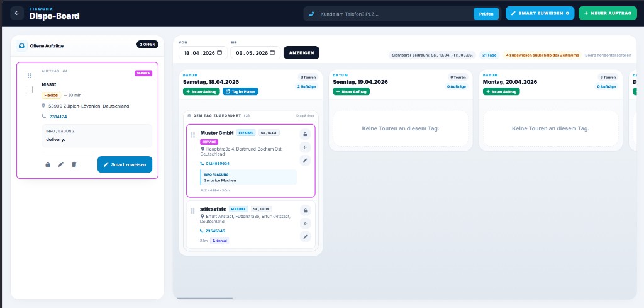Image resolution: width=644 pixels, height=308 pixels.
Task: Grab the drag handle on tessst order
Action: coord(29,76)
